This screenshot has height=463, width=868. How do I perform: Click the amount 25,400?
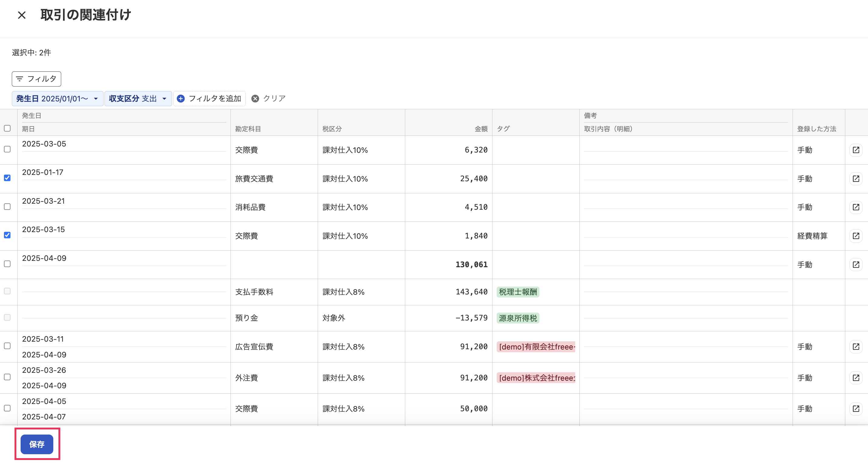474,179
